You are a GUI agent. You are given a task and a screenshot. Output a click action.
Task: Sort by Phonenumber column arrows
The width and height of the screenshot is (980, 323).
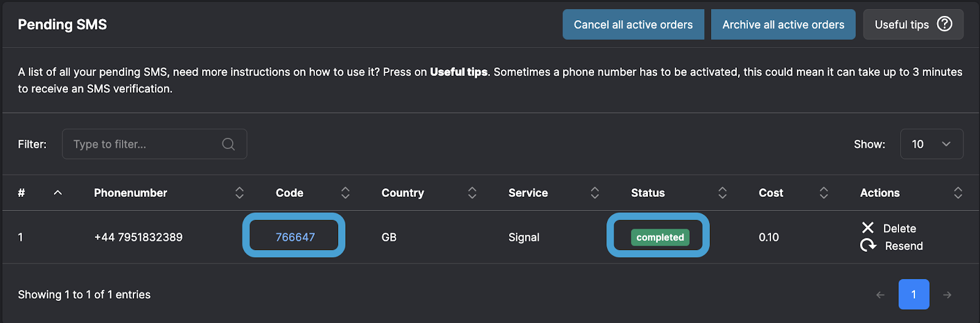pos(239,193)
